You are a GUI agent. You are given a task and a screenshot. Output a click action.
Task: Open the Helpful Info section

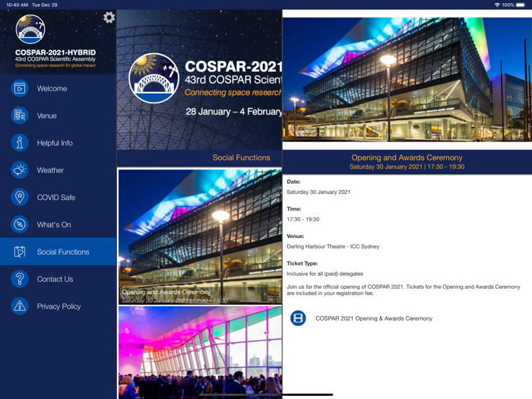point(58,143)
